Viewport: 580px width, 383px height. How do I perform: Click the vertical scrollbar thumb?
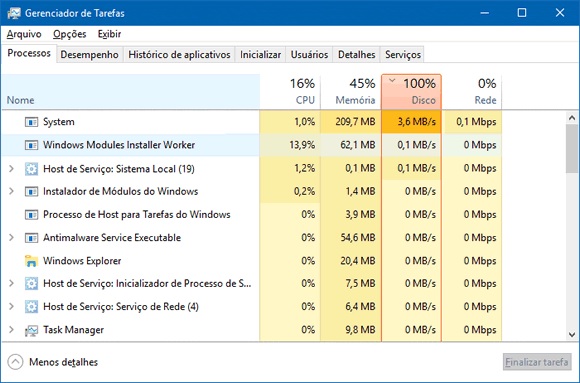[x=572, y=148]
